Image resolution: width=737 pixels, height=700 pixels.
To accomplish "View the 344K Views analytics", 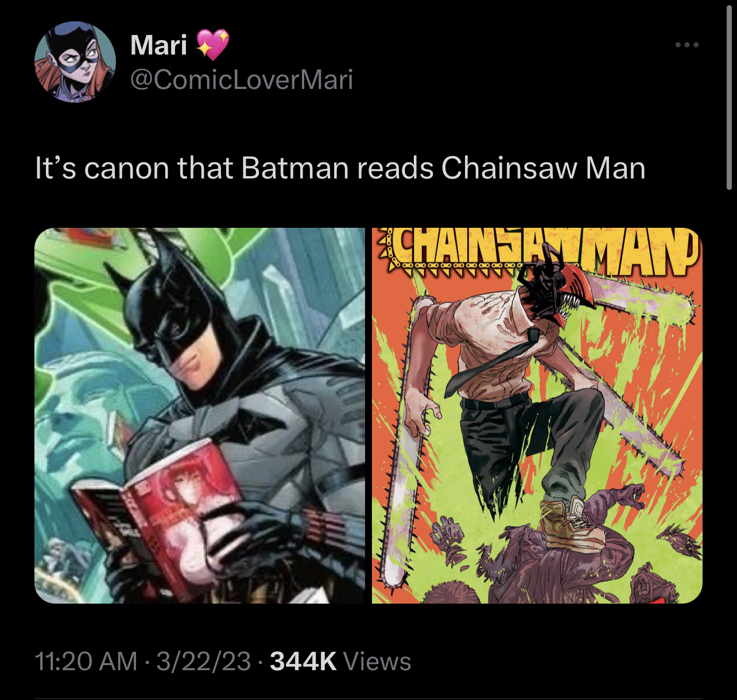I will pyautogui.click(x=340, y=661).
